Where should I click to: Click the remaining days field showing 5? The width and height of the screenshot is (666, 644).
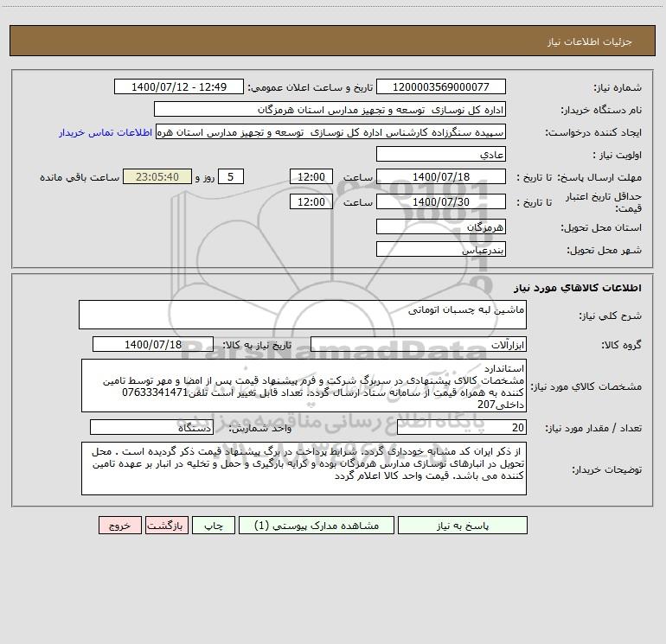(231, 176)
